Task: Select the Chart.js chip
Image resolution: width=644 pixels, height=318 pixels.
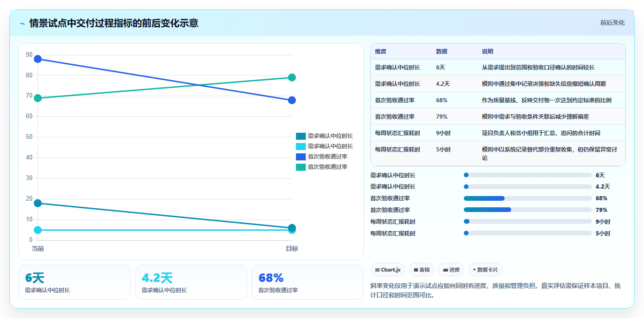Action: tap(388, 270)
